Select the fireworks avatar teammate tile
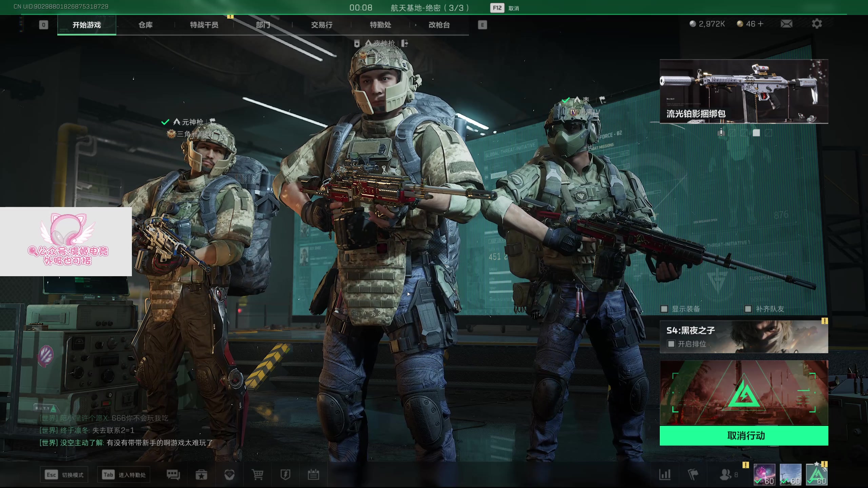This screenshot has height=488, width=868. 764,474
